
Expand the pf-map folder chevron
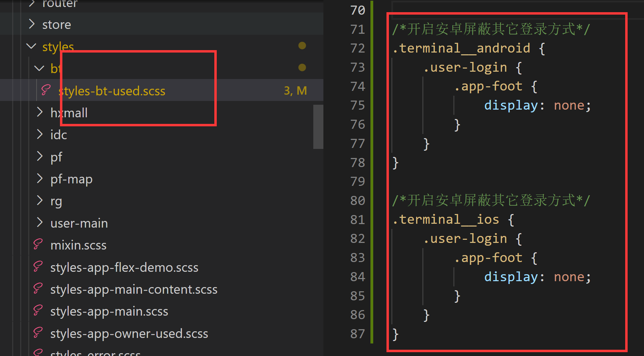pyautogui.click(x=40, y=179)
